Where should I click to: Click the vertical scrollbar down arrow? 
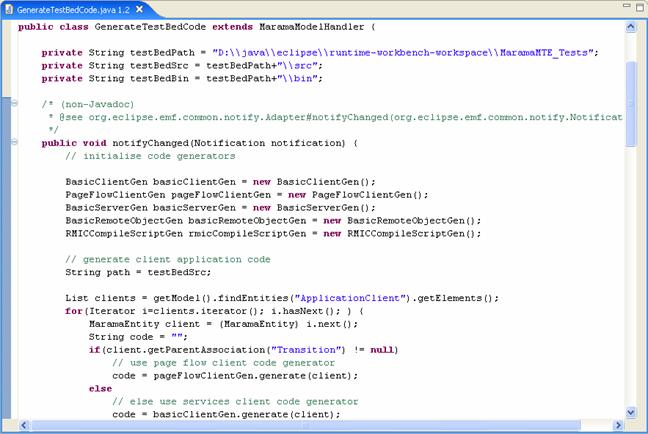pos(631,412)
